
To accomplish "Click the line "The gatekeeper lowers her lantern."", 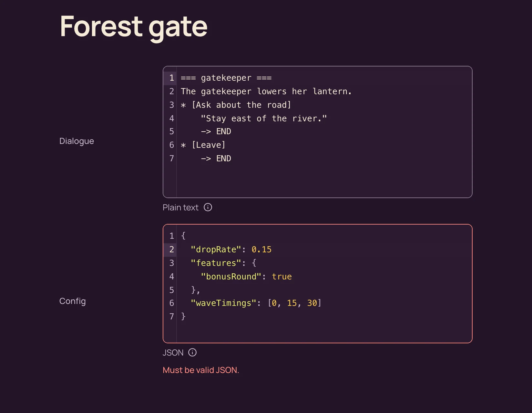I will point(266,91).
